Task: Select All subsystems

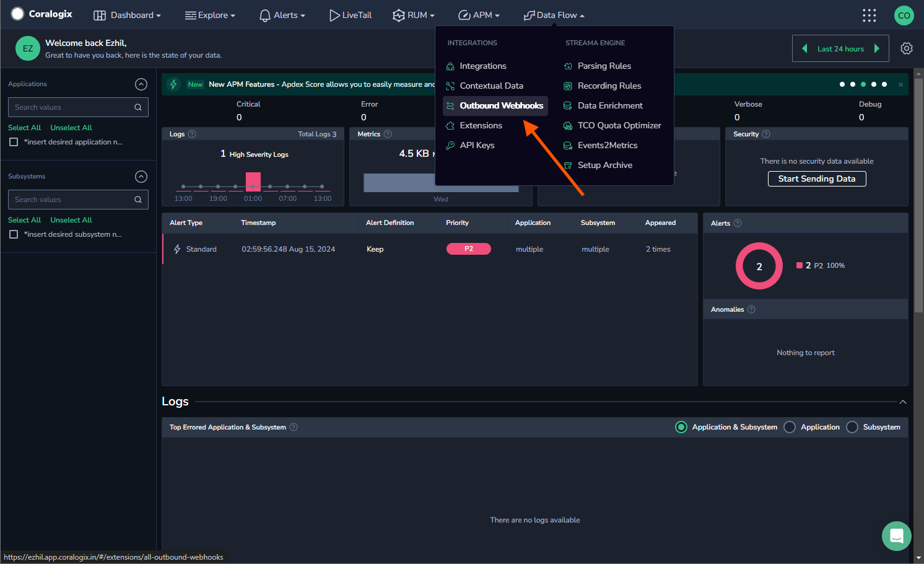Action: 24,220
